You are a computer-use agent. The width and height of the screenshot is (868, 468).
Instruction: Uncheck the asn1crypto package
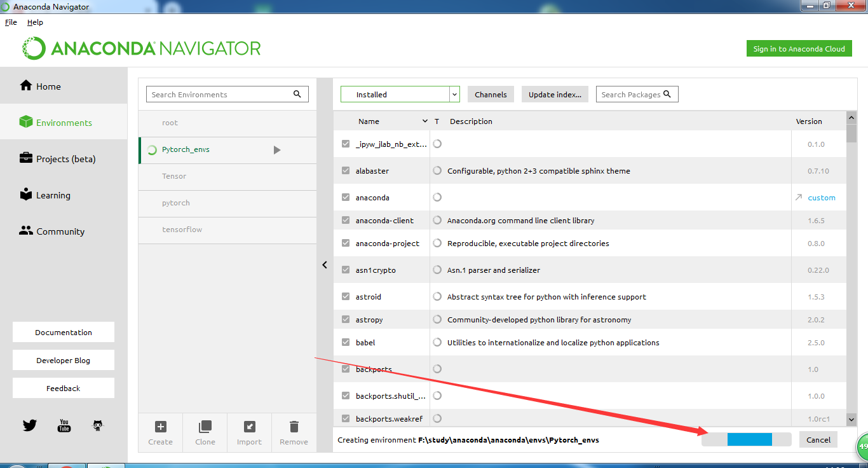(x=346, y=270)
